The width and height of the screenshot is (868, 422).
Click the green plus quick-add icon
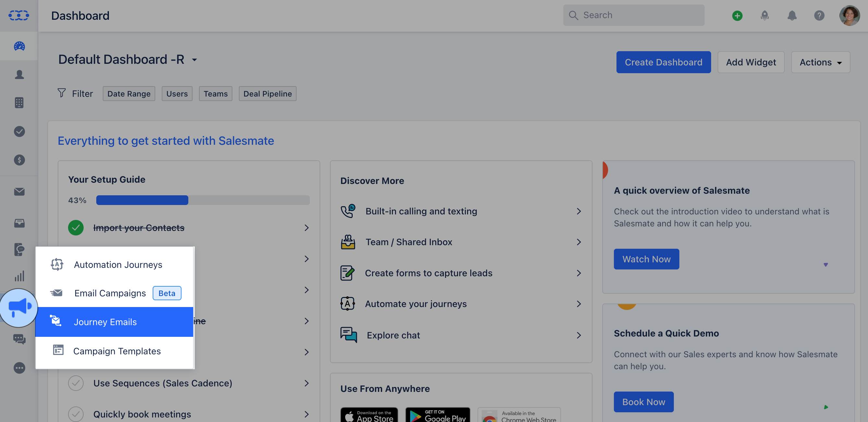(x=737, y=16)
